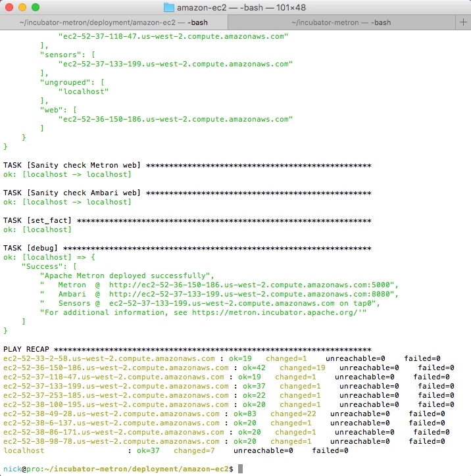Click the 'changed=19' value in recap
Screen dimensions: 471x476
point(302,368)
